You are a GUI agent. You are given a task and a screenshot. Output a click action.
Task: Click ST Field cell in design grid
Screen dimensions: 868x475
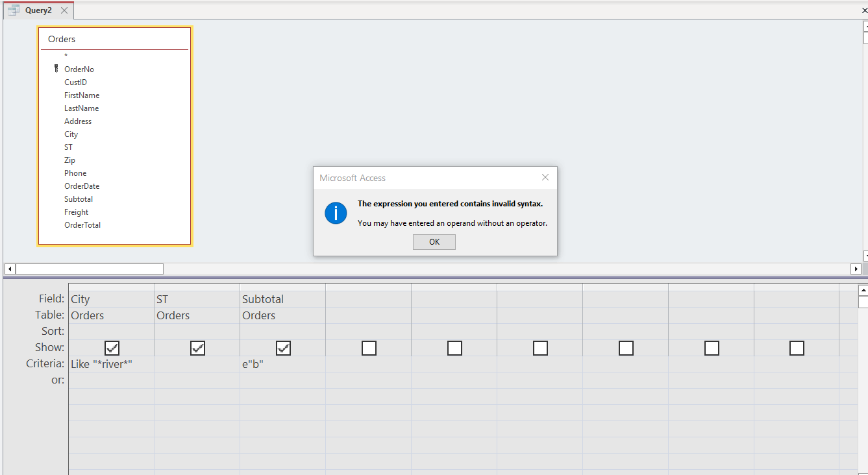point(197,299)
